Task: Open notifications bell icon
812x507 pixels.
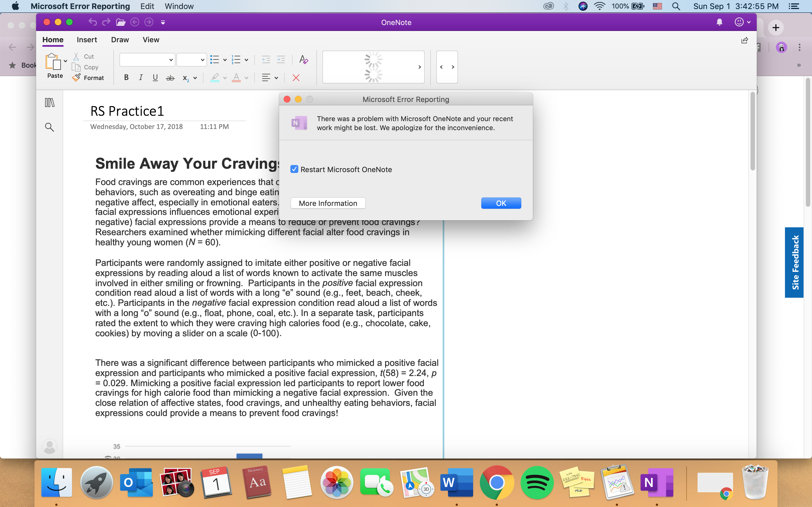Action: [x=719, y=23]
